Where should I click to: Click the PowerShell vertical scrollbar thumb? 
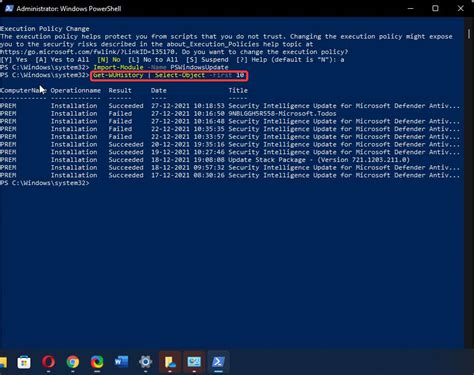[469, 33]
